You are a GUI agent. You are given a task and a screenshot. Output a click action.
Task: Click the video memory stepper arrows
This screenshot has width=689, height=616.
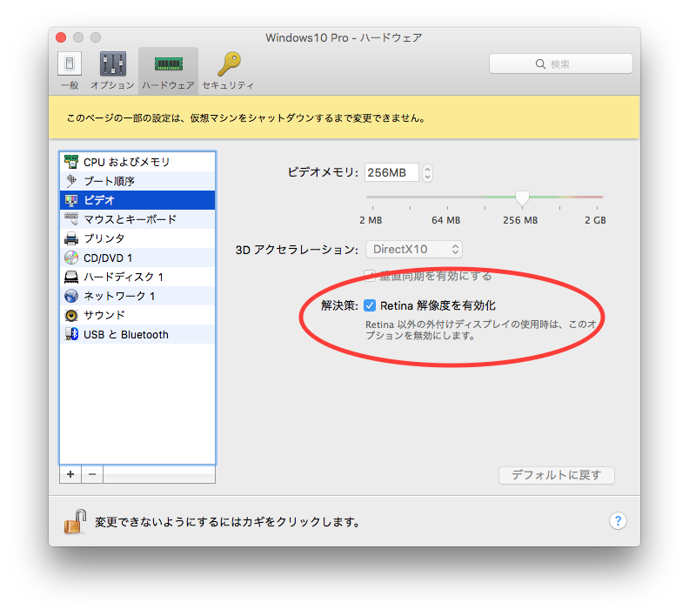tap(427, 172)
